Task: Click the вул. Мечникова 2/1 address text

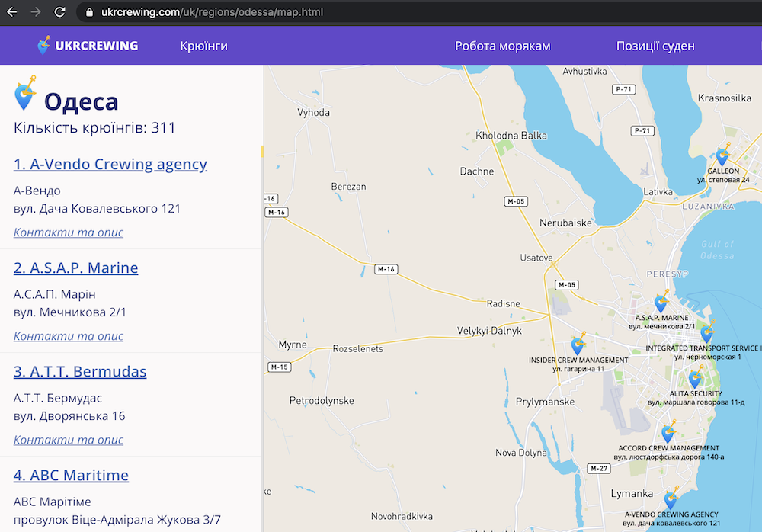Action: click(x=69, y=312)
